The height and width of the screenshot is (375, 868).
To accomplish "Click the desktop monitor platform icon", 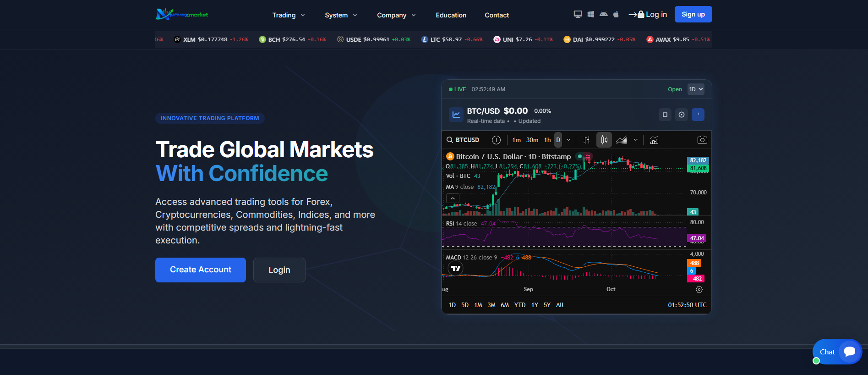I will [x=578, y=14].
